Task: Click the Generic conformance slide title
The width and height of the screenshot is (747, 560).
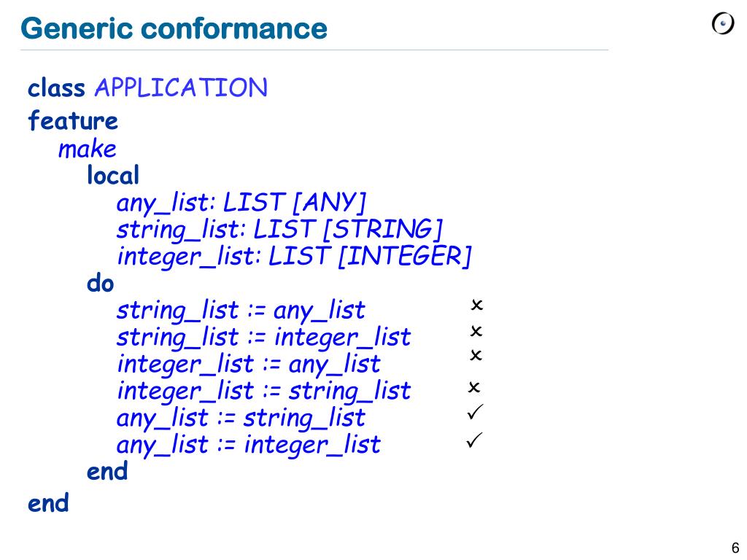Action: pyautogui.click(x=174, y=28)
